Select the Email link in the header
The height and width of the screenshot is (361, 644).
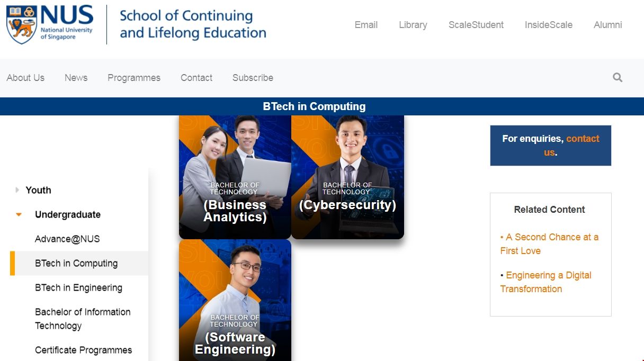tap(366, 24)
